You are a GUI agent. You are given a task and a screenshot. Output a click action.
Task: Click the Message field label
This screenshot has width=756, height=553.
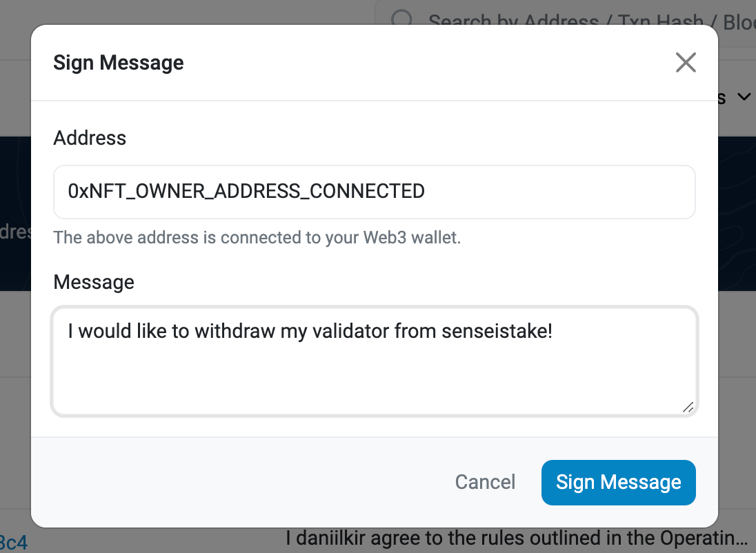pos(94,282)
